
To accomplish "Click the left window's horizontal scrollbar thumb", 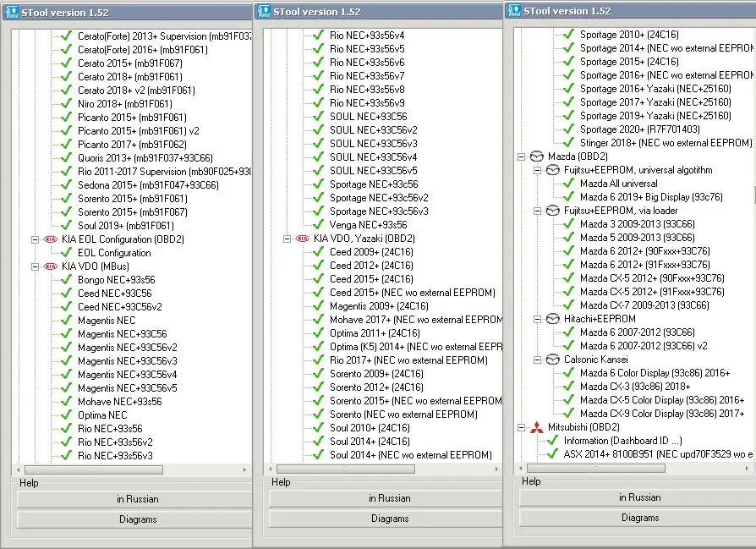I will 94,469.
